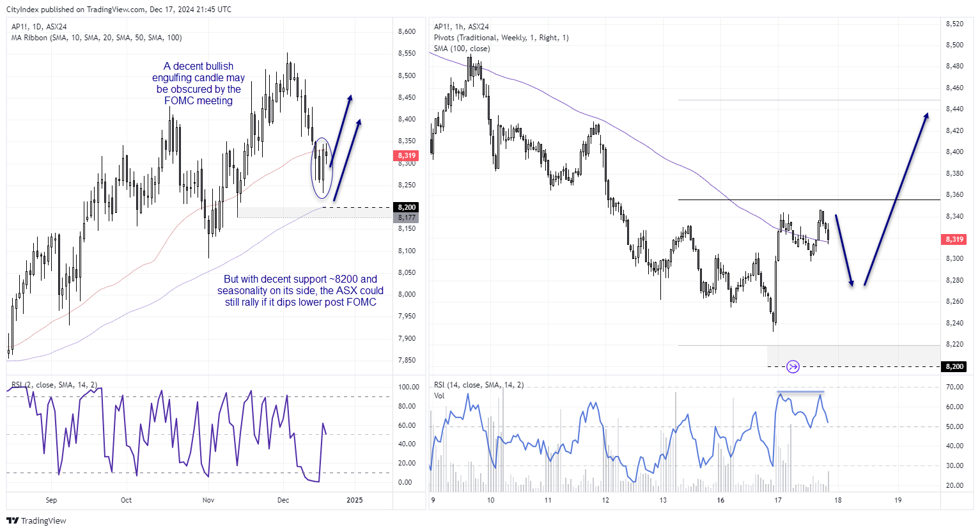Click the 9 date label on hourly time axis
This screenshot has height=532, width=980.
pos(433,500)
